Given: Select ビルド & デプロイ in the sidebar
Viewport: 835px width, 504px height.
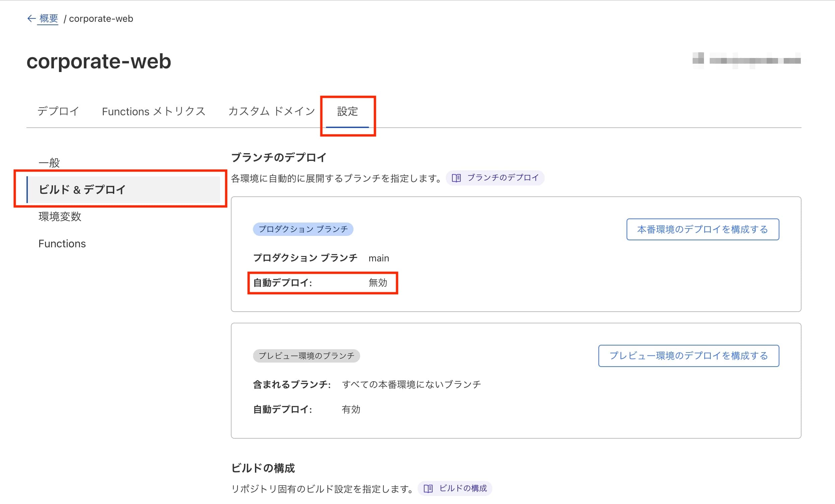Looking at the screenshot, I should 82,190.
